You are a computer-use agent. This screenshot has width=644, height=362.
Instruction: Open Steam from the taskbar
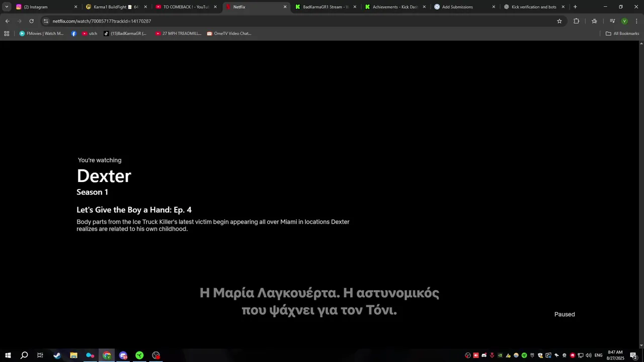(x=57, y=355)
